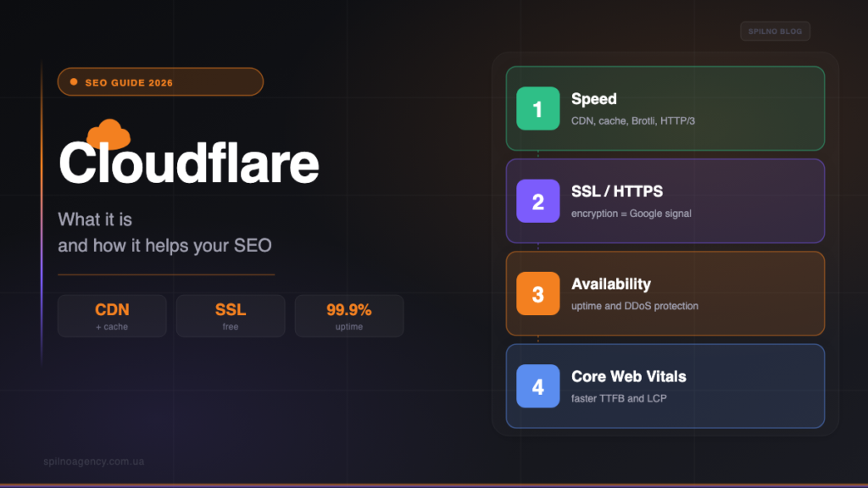
Task: Click the SPILNO BLOG badge
Action: coord(775,31)
